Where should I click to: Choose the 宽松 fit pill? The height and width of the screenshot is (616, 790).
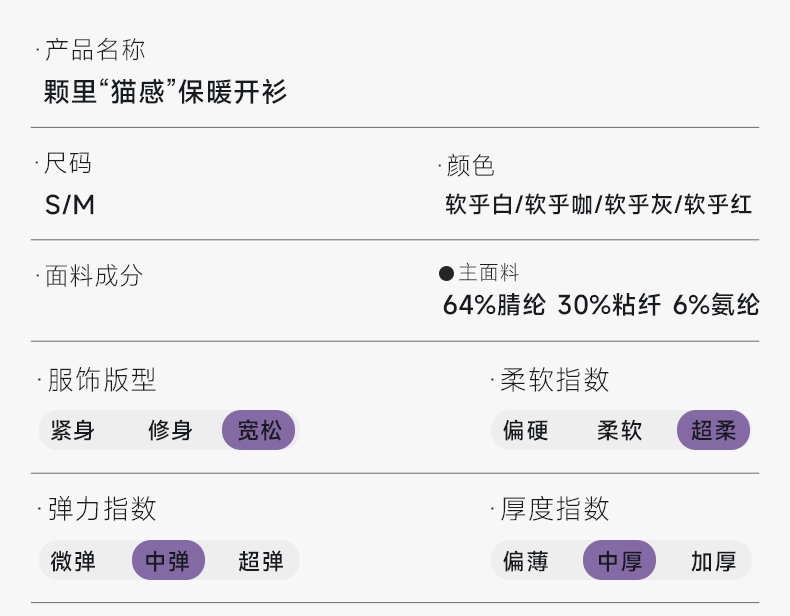(x=259, y=431)
